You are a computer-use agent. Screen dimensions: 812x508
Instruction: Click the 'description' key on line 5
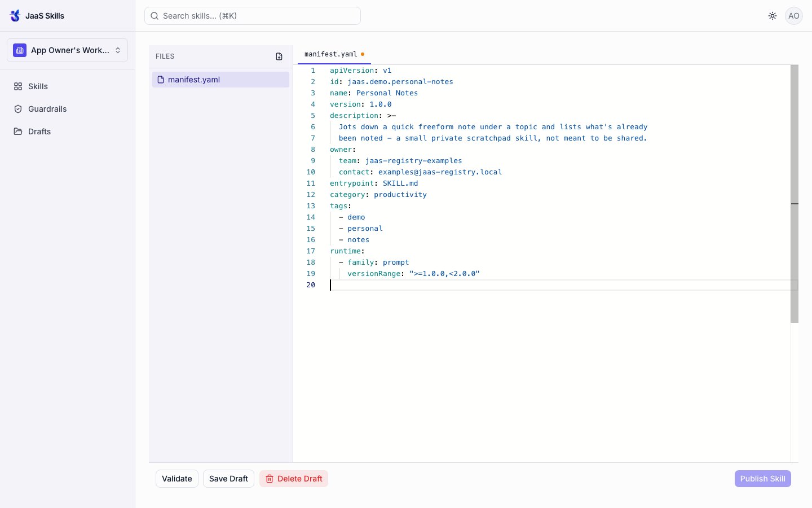coord(354,116)
